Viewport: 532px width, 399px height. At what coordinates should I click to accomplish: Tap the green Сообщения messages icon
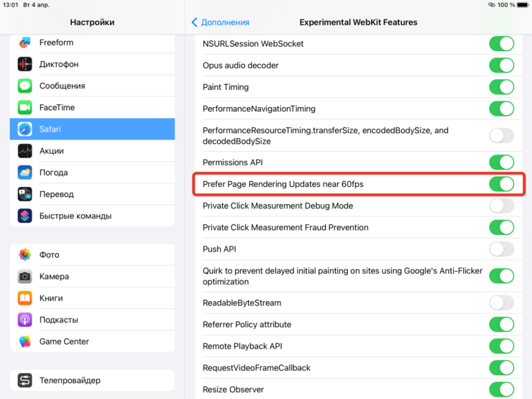(x=25, y=86)
